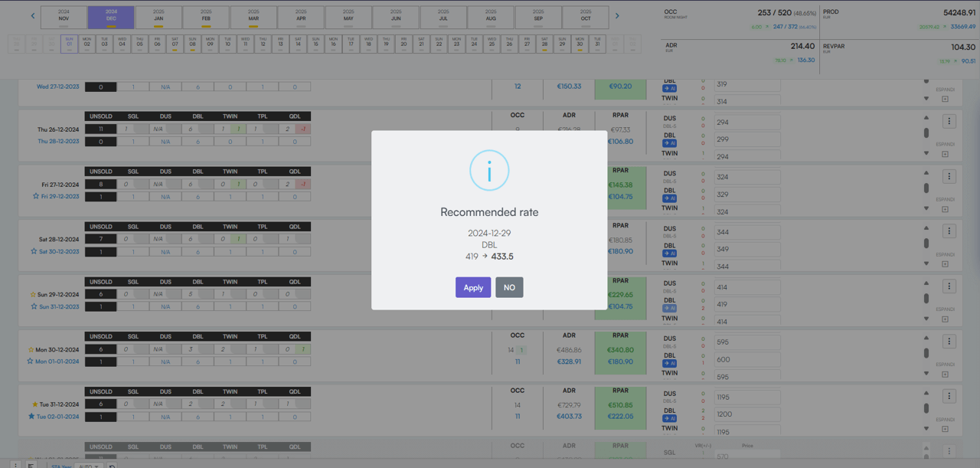Apply the recommended DBL rate
This screenshot has width=980, height=468.
[x=472, y=287]
